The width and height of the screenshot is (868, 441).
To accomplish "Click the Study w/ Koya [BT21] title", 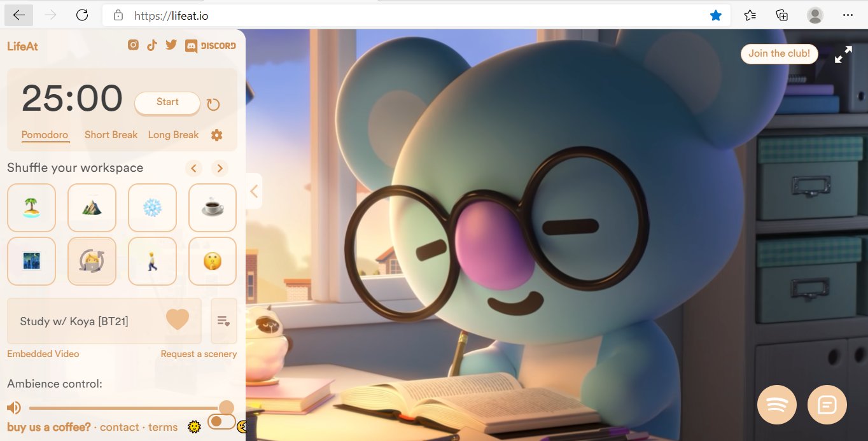I will 74,321.
